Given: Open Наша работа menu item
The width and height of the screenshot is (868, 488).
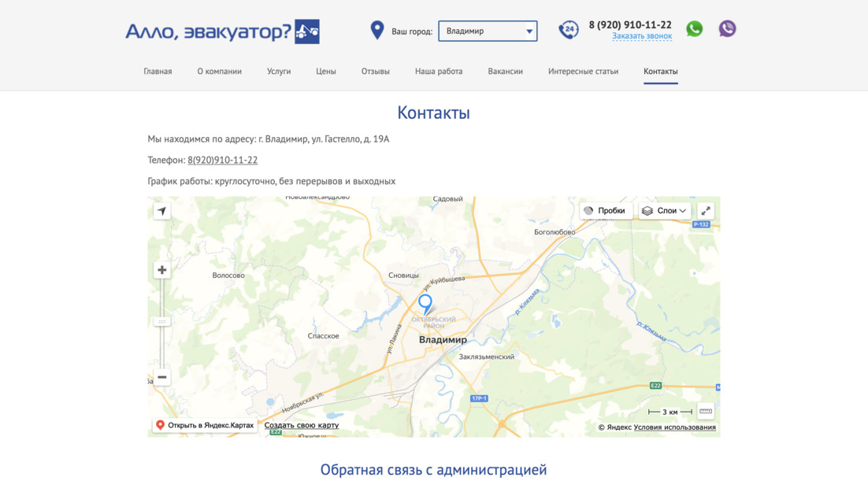Looking at the screenshot, I should point(439,72).
